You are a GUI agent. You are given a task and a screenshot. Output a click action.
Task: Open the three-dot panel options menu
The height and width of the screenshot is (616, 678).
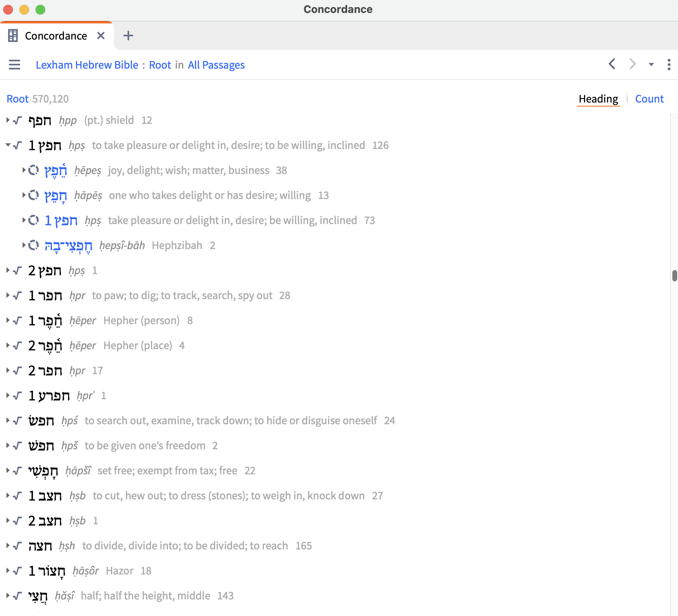[x=669, y=65]
